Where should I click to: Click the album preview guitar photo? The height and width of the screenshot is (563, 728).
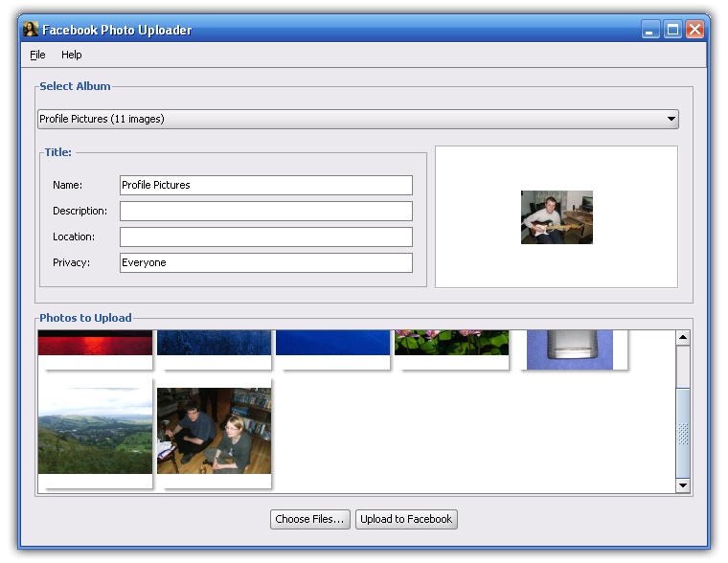point(557,217)
